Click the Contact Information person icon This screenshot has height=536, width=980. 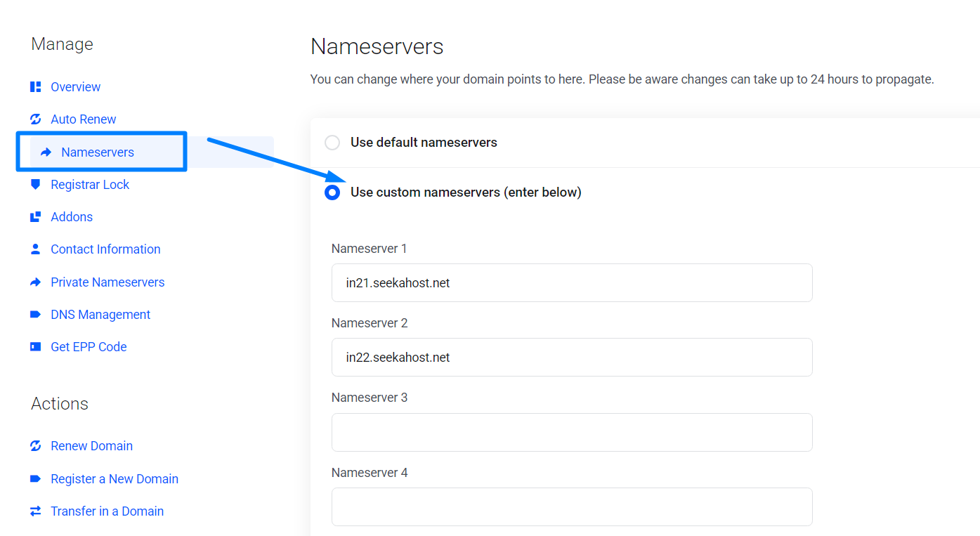(36, 249)
